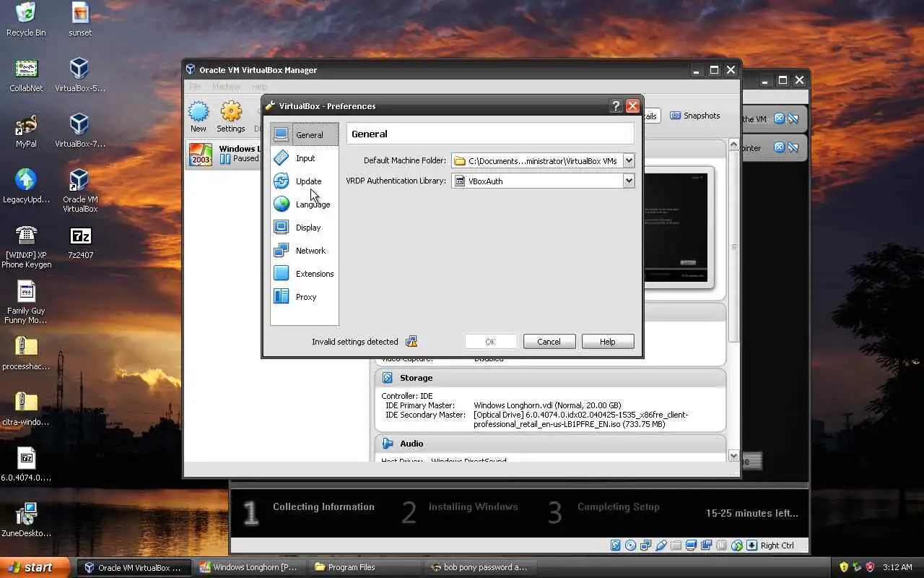The image size is (924, 578).
Task: Switch to Windows Longhorn taskbar button
Action: pyautogui.click(x=250, y=567)
